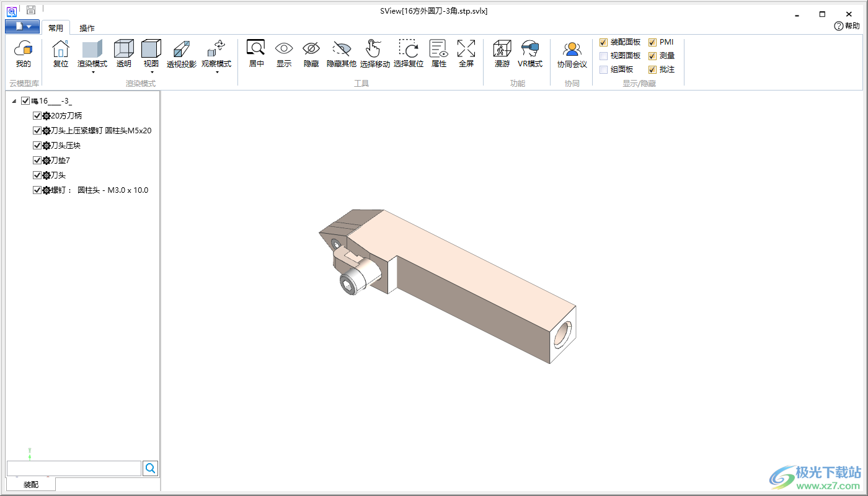Screen dimensions: 868x496
Task: Toggle the PMI checkbox
Action: click(x=652, y=42)
